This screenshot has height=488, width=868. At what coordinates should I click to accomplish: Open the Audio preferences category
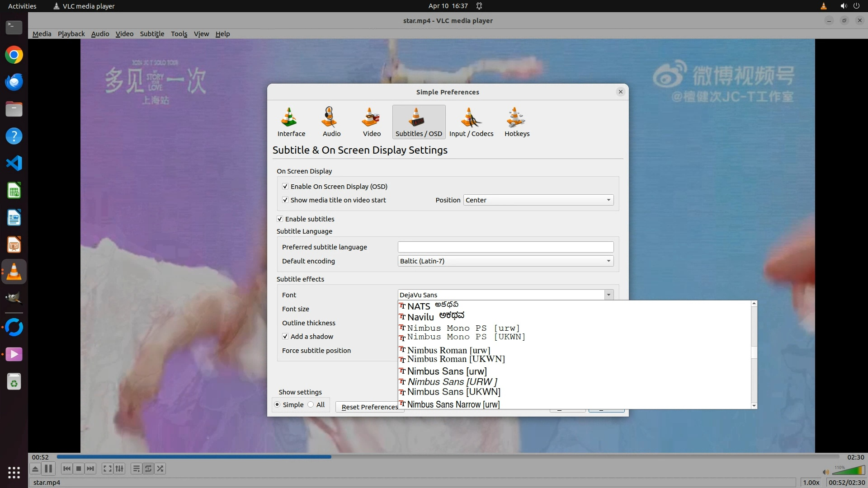(331, 122)
